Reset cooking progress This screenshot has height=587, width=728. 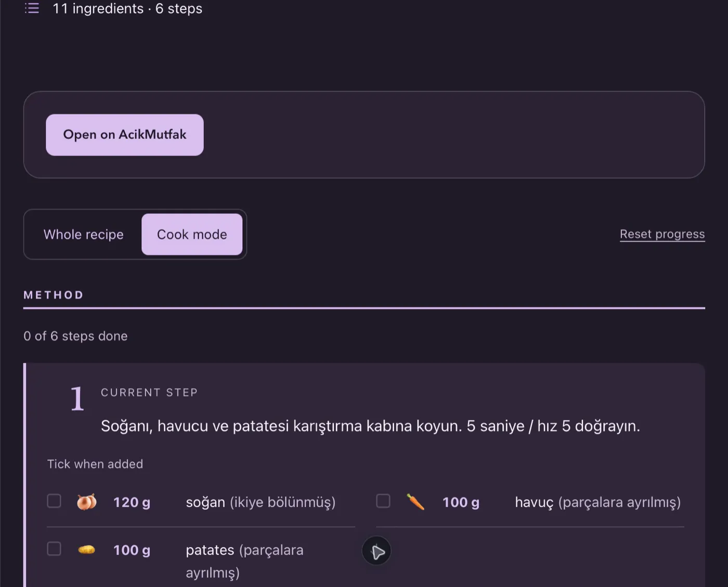(662, 234)
